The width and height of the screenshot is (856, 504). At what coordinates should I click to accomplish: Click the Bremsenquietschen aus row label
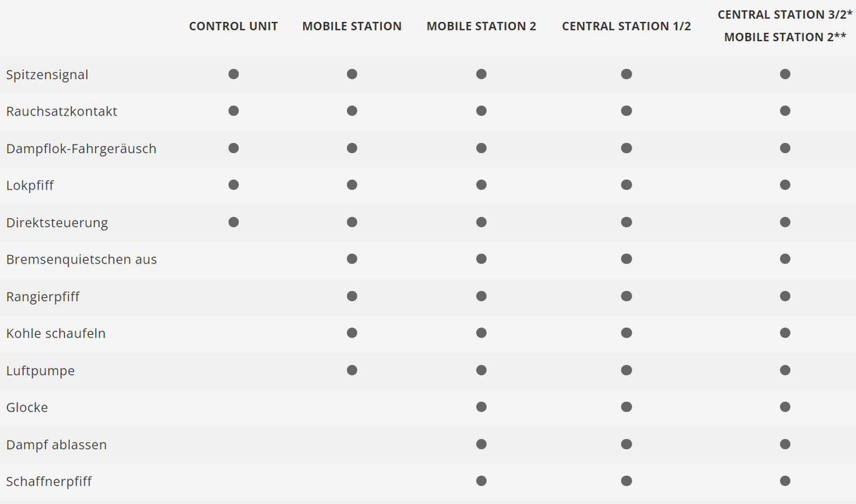coord(81,259)
